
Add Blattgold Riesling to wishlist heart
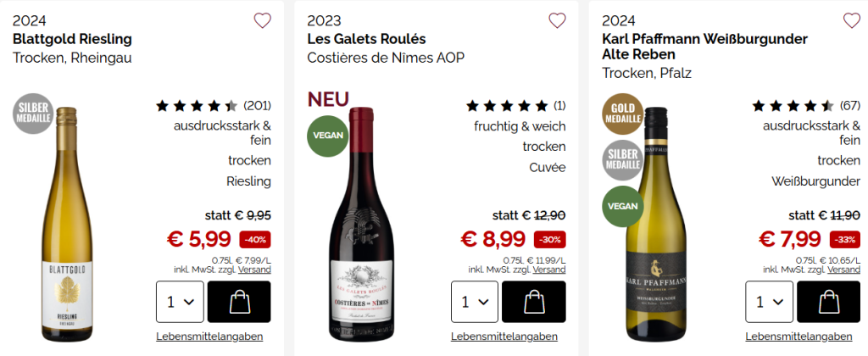pyautogui.click(x=263, y=21)
